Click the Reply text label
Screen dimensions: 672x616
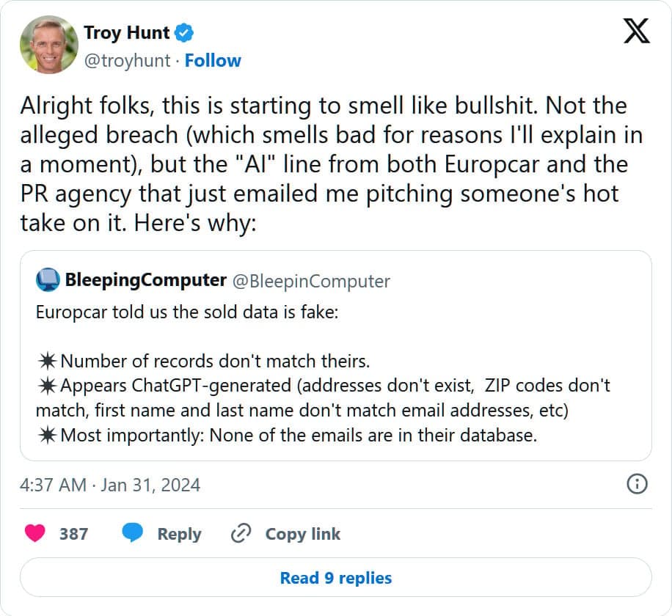point(179,534)
